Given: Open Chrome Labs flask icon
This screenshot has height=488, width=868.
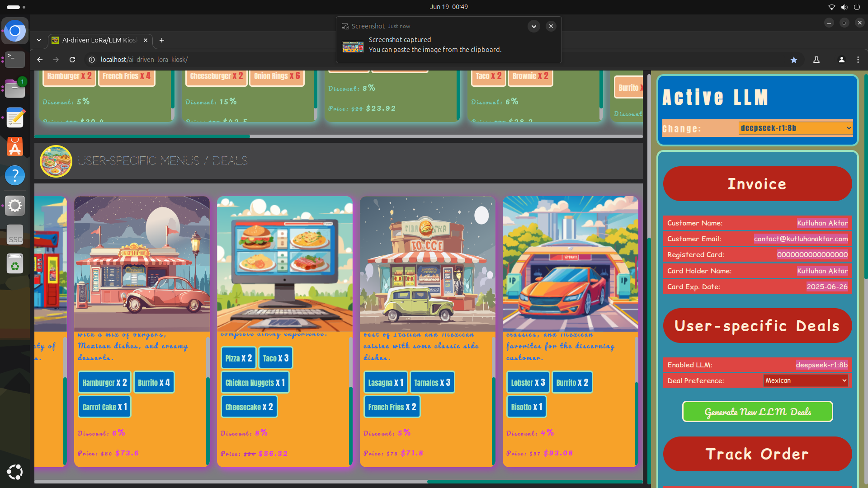Looking at the screenshot, I should [x=816, y=60].
